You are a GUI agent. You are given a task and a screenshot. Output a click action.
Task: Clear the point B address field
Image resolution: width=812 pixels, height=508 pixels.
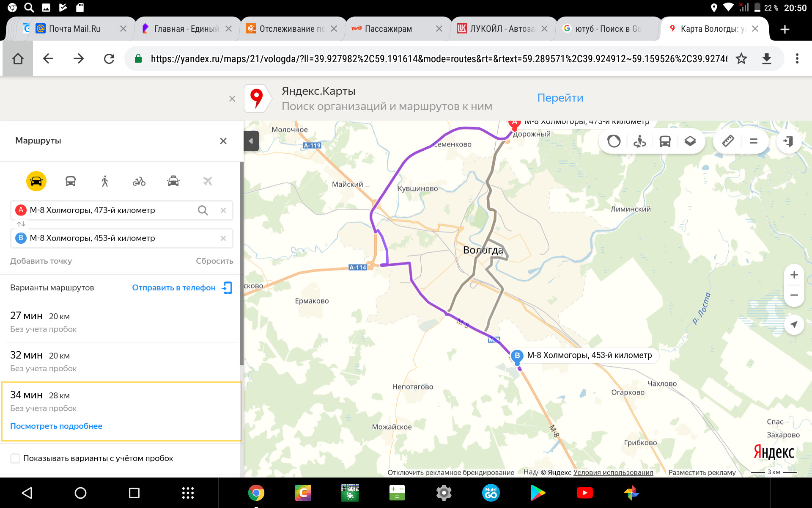click(223, 238)
